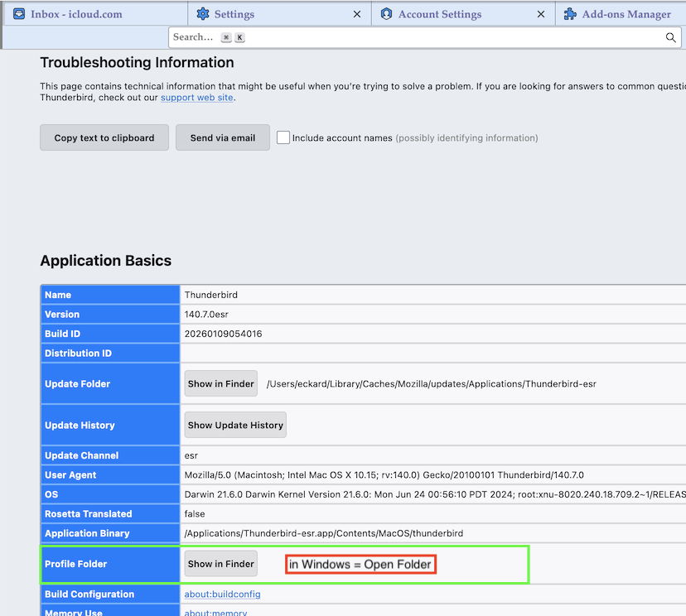Click the Add-ons Manager puzzle icon

(x=570, y=14)
